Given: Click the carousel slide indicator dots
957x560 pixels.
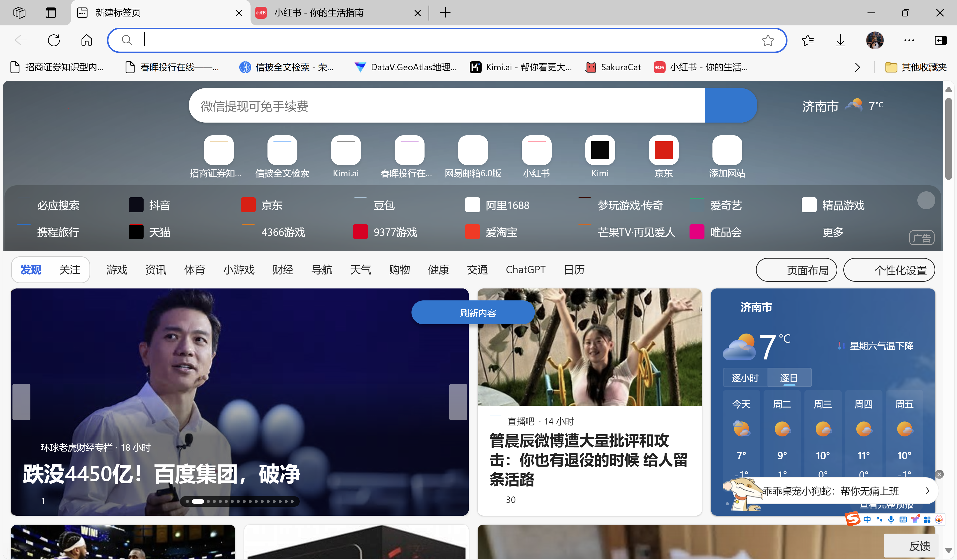Looking at the screenshot, I should [240, 501].
